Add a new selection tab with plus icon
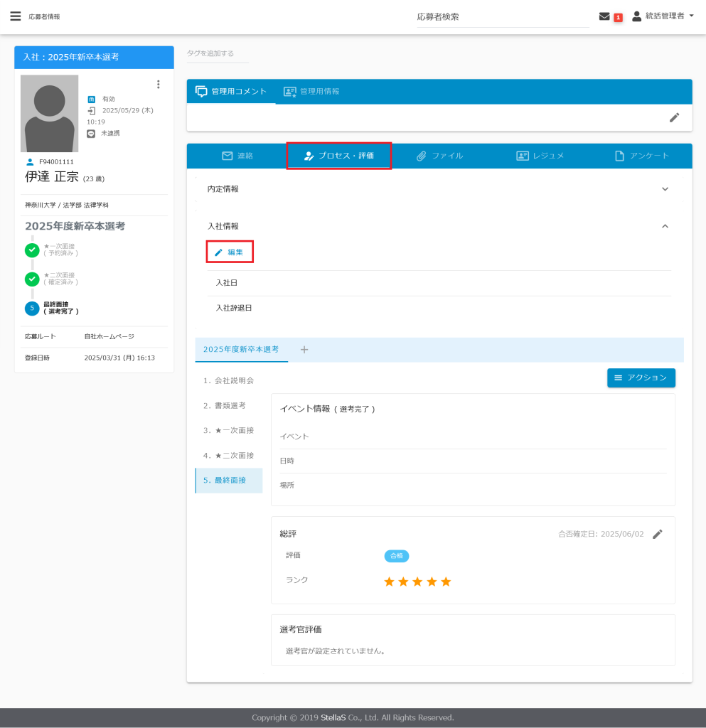Screen dimensions: 706x728 point(304,350)
